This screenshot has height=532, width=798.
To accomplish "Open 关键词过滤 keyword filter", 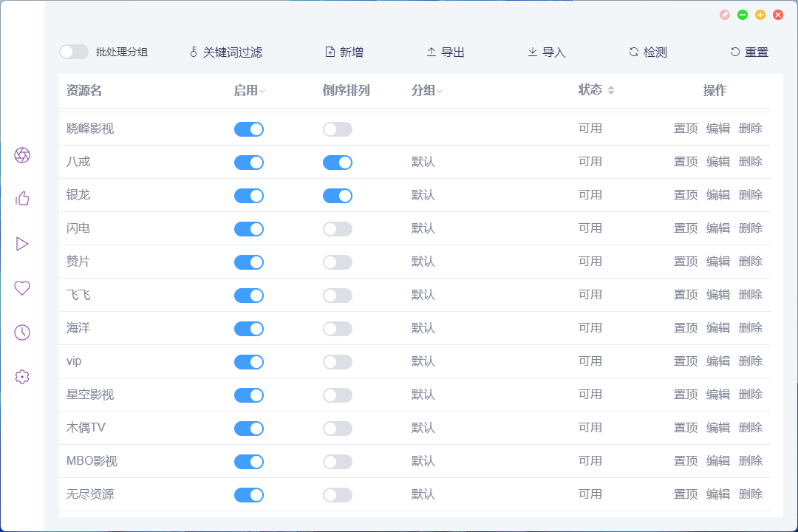I will point(226,52).
